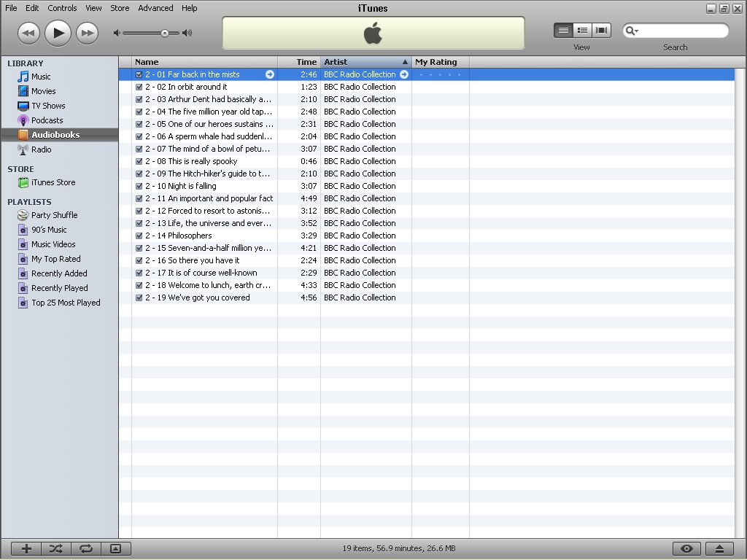Image resolution: width=747 pixels, height=560 pixels.
Task: Set star rating for Far back in the mists
Action: 440,74
